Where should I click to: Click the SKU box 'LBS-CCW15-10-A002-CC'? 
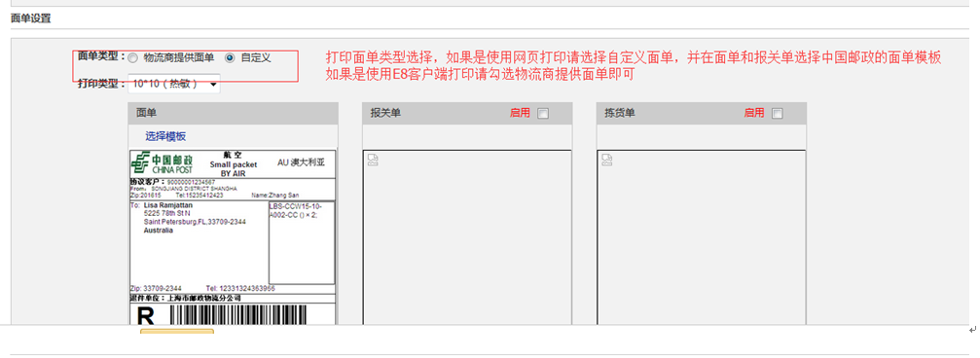pyautogui.click(x=302, y=242)
